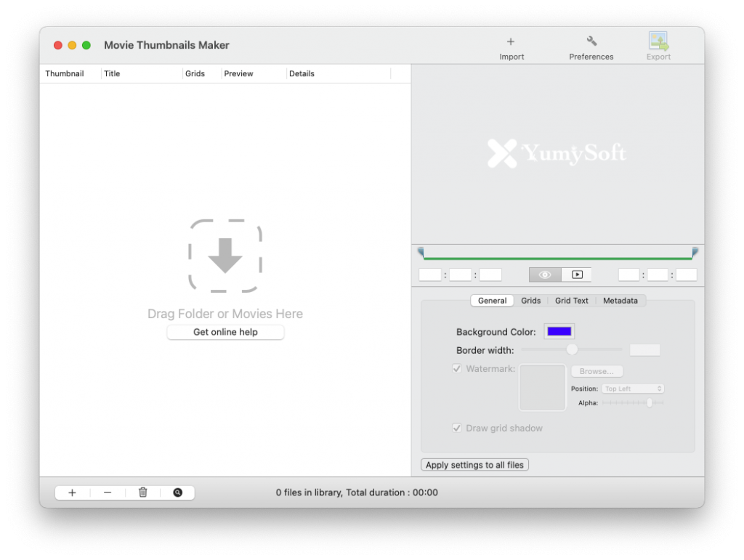Click the Border width slider knob
This screenshot has width=744, height=560.
[573, 350]
